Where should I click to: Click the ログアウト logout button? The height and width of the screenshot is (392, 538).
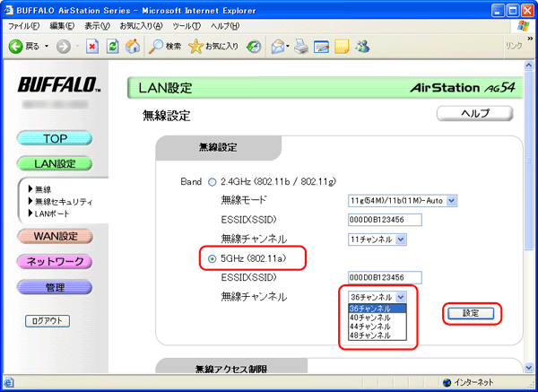[48, 320]
